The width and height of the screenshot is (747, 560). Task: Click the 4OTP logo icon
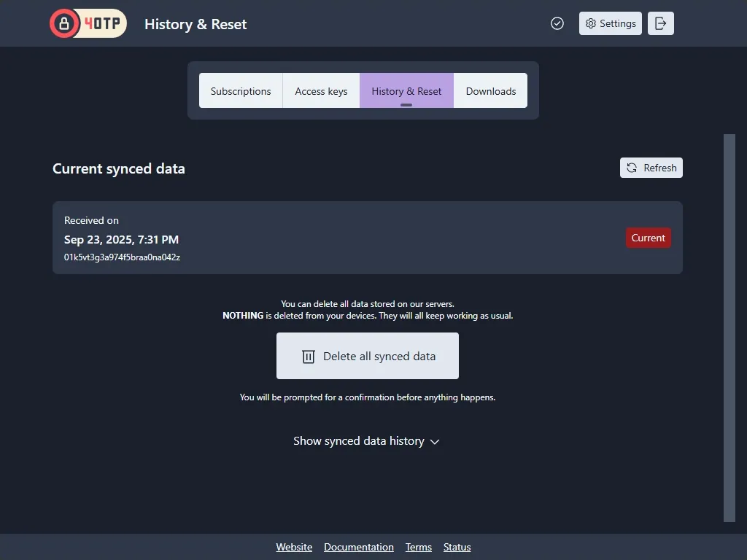(88, 23)
